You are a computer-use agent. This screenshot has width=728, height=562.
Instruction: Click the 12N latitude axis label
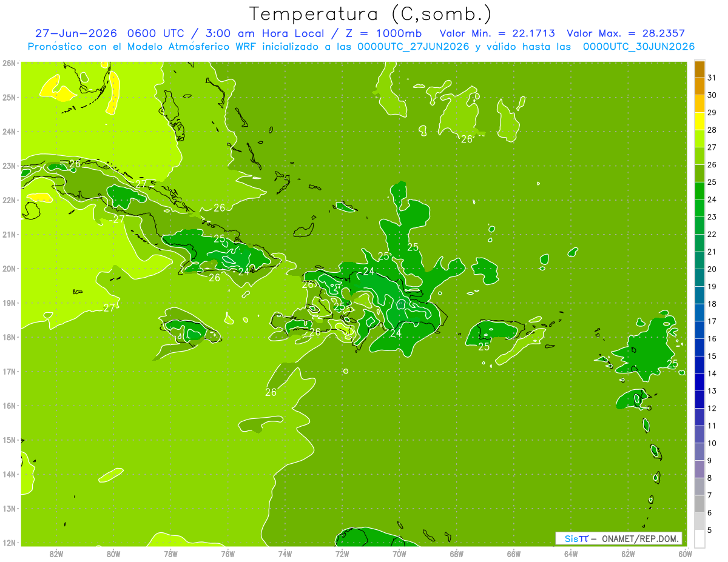(9, 543)
